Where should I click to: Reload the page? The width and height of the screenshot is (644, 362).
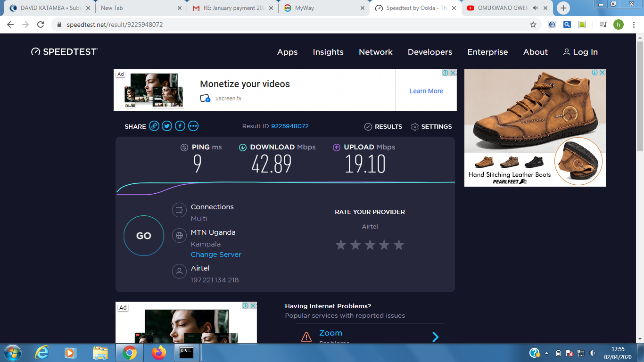point(41,25)
